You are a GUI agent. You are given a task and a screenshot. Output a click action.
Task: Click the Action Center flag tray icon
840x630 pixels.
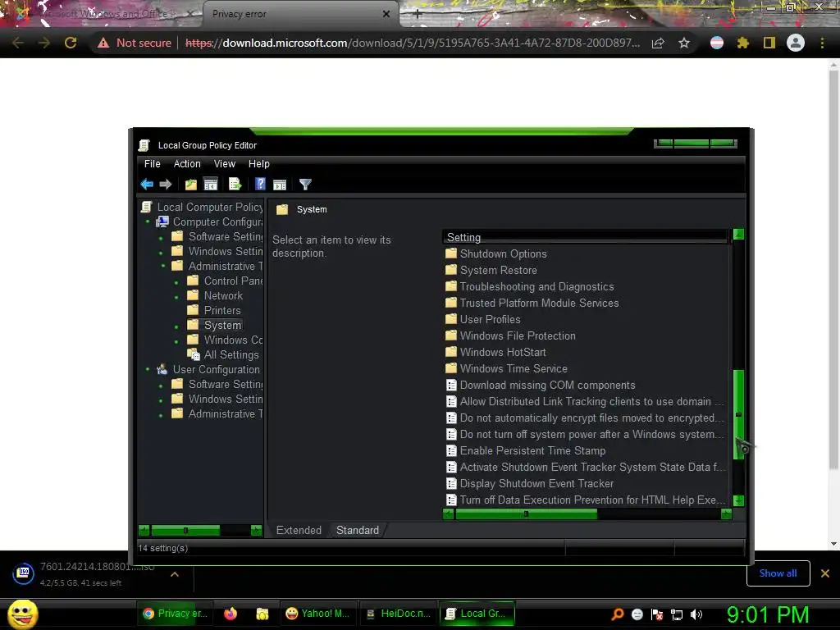657,614
